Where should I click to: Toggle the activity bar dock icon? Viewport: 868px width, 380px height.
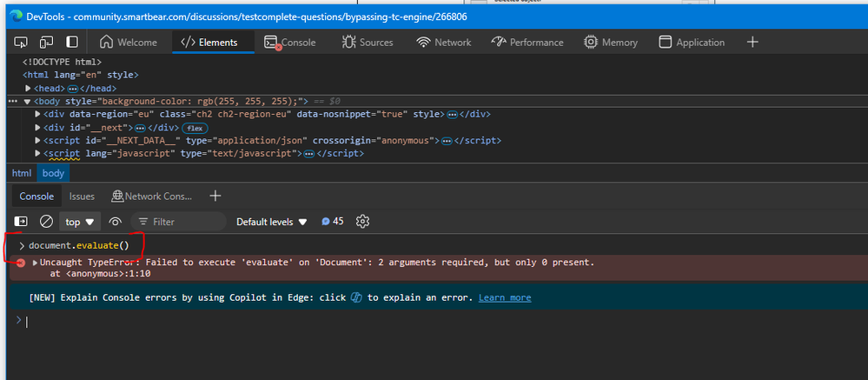pyautogui.click(x=72, y=42)
